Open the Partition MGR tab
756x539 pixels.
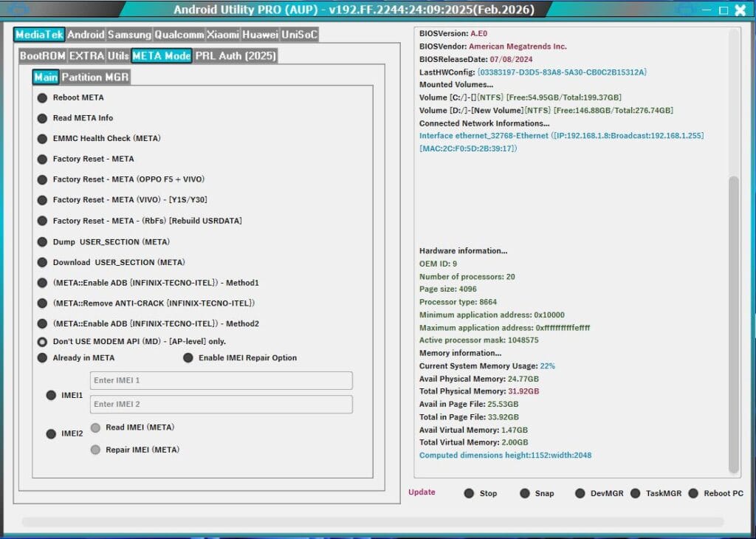(x=95, y=77)
